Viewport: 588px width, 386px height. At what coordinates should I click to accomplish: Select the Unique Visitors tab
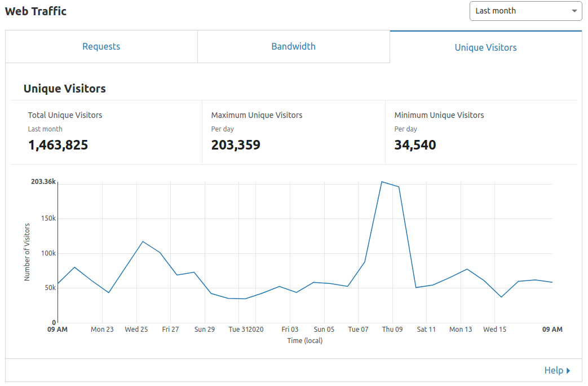point(485,47)
